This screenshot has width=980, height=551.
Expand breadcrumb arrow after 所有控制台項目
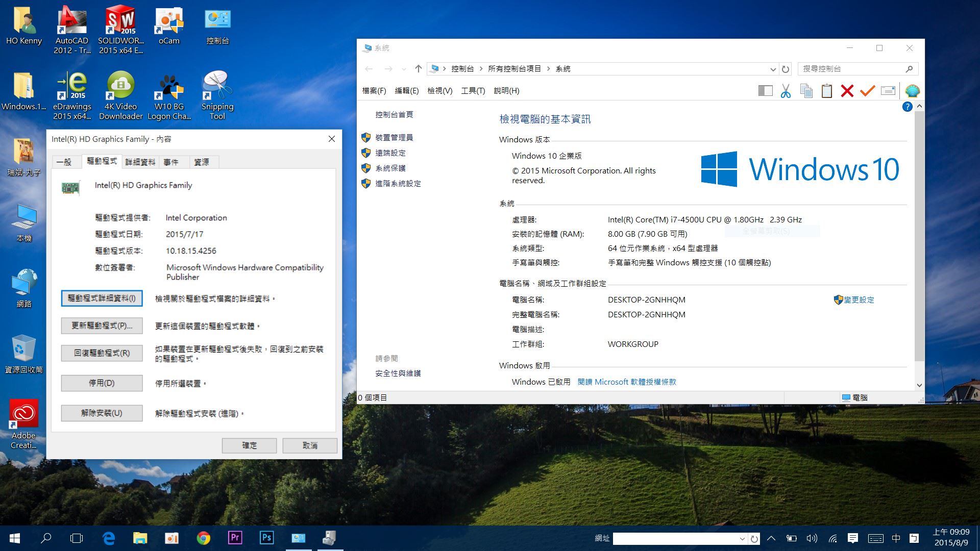point(549,69)
